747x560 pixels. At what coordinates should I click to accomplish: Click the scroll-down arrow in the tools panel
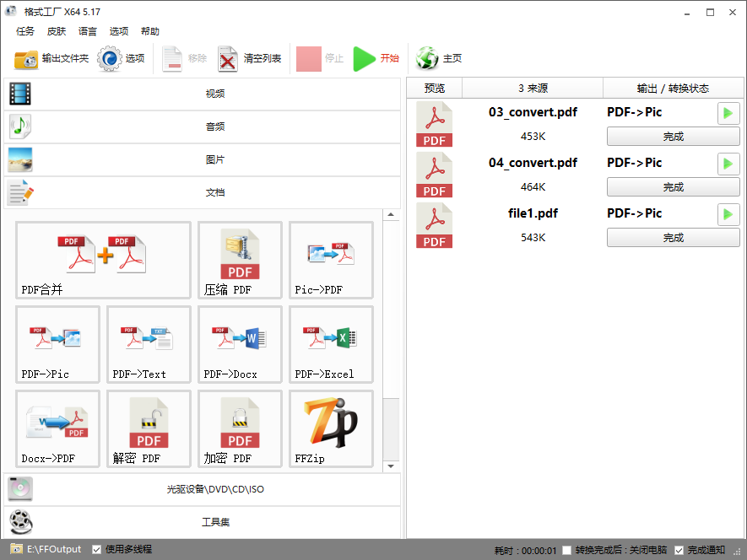(x=391, y=466)
